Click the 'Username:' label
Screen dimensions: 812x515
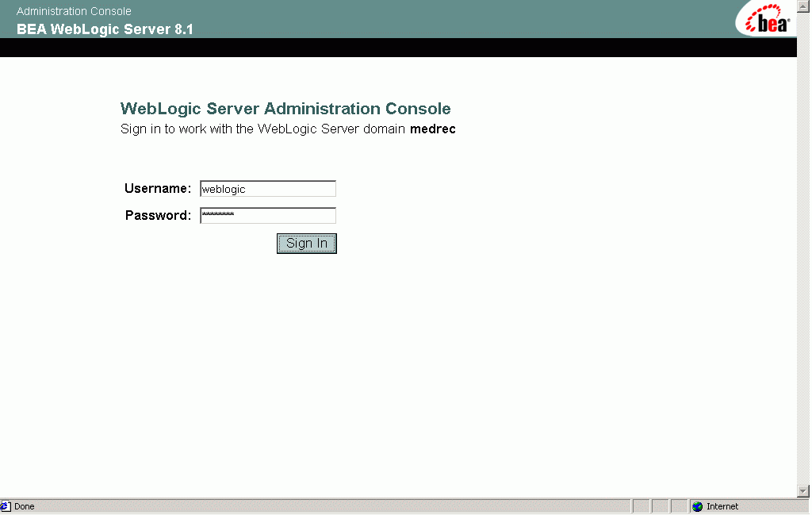[x=158, y=188]
